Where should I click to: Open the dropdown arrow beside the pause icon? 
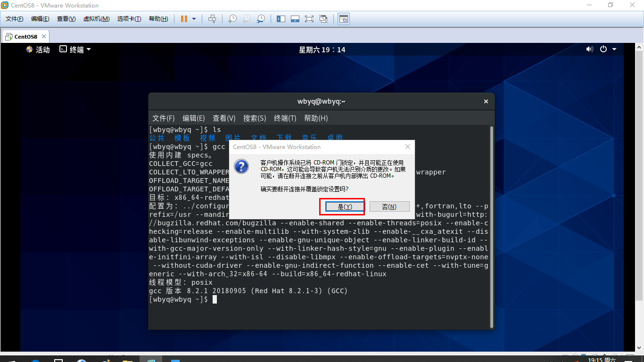point(194,19)
